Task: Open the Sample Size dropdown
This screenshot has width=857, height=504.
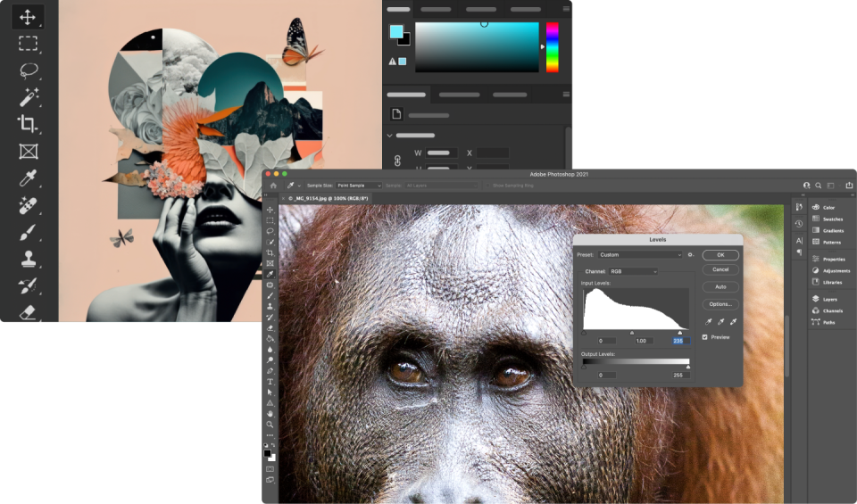Action: (x=357, y=186)
